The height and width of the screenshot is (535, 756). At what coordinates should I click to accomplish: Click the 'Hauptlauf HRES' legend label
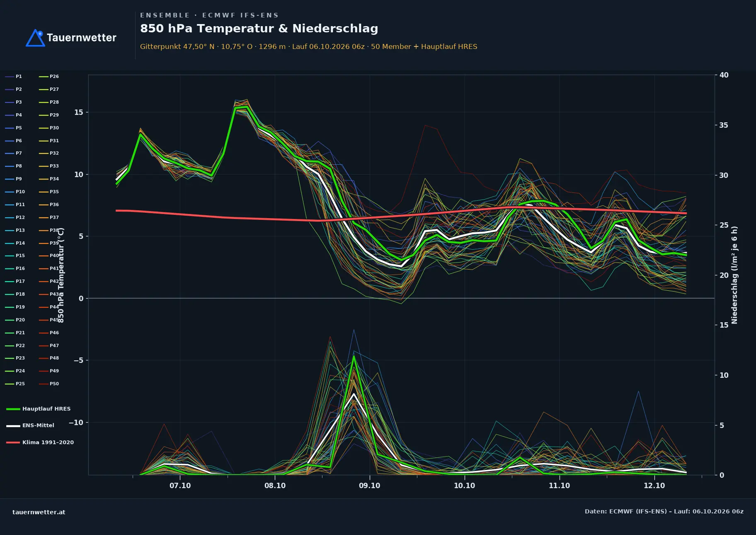coord(46,409)
